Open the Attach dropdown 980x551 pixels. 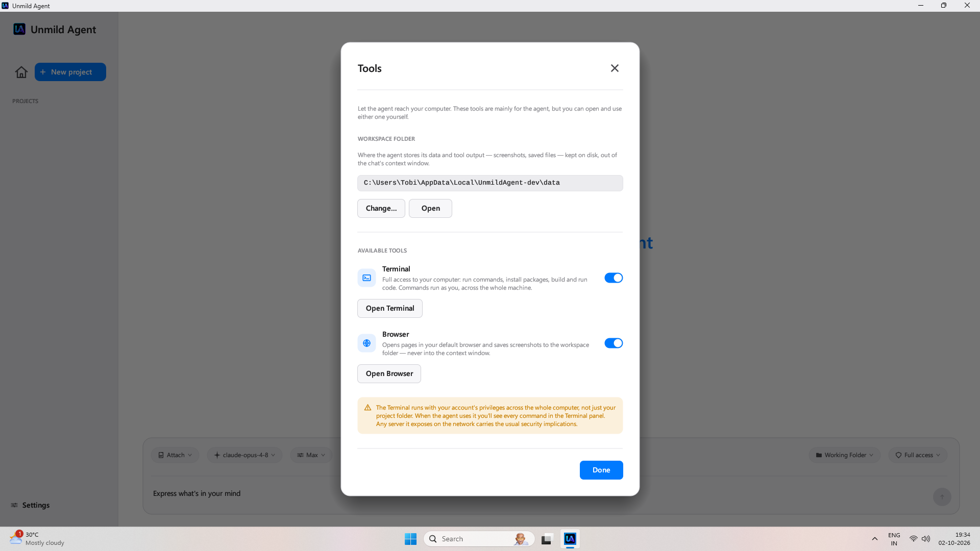[175, 455]
